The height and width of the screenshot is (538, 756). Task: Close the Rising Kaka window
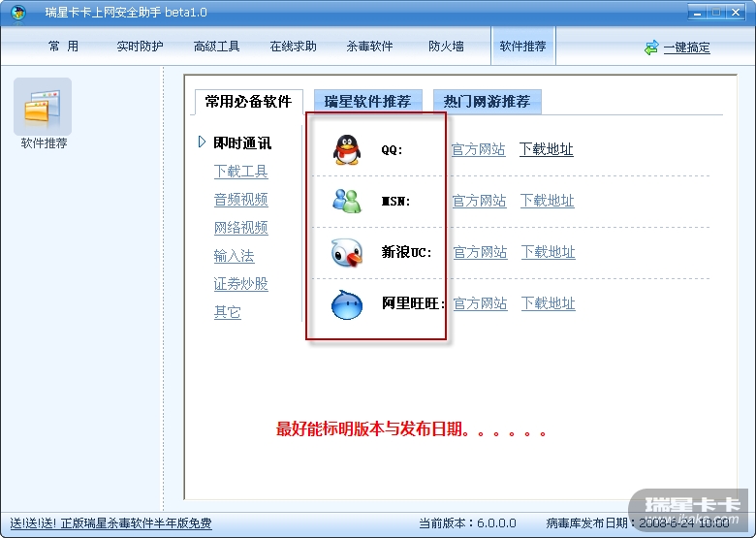coord(736,12)
